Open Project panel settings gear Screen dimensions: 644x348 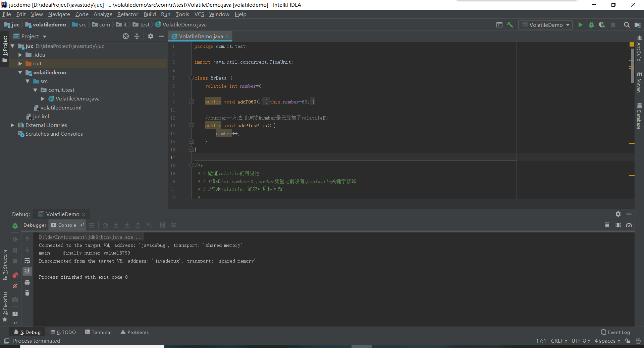151,36
